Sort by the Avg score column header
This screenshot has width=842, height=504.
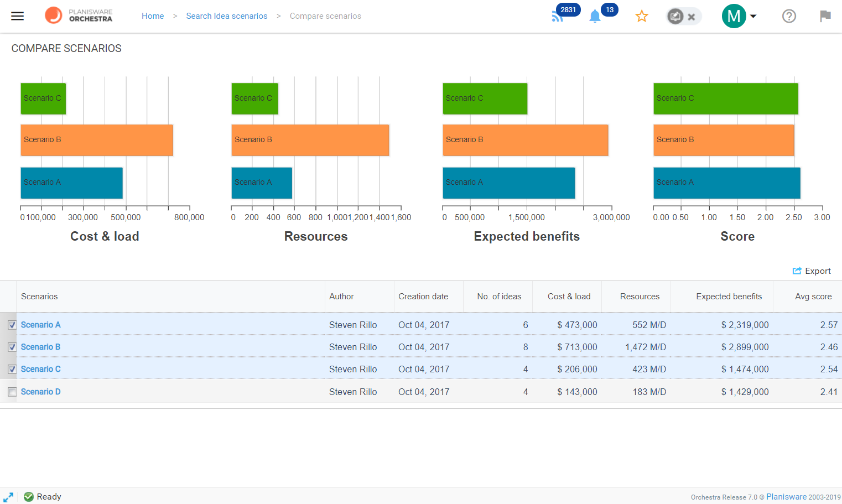[813, 297]
